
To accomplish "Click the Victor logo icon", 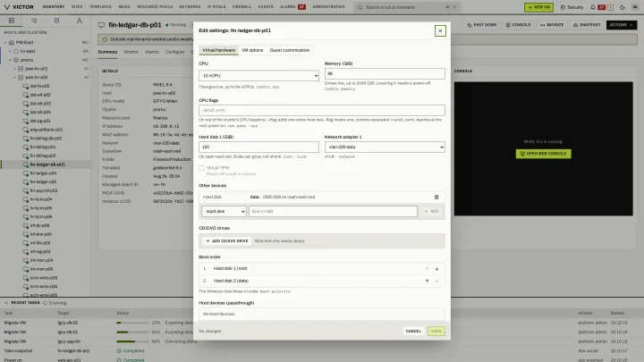I will pyautogui.click(x=6, y=7).
